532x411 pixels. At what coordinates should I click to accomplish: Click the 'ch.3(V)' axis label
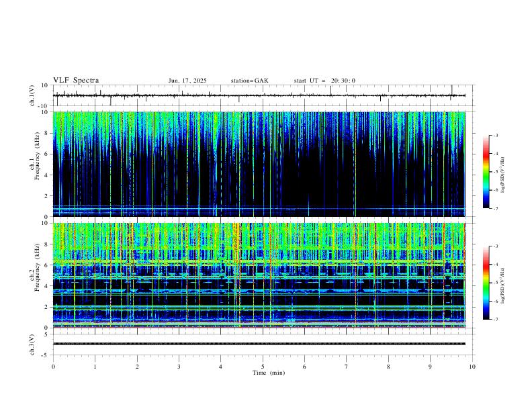pyautogui.click(x=32, y=345)
